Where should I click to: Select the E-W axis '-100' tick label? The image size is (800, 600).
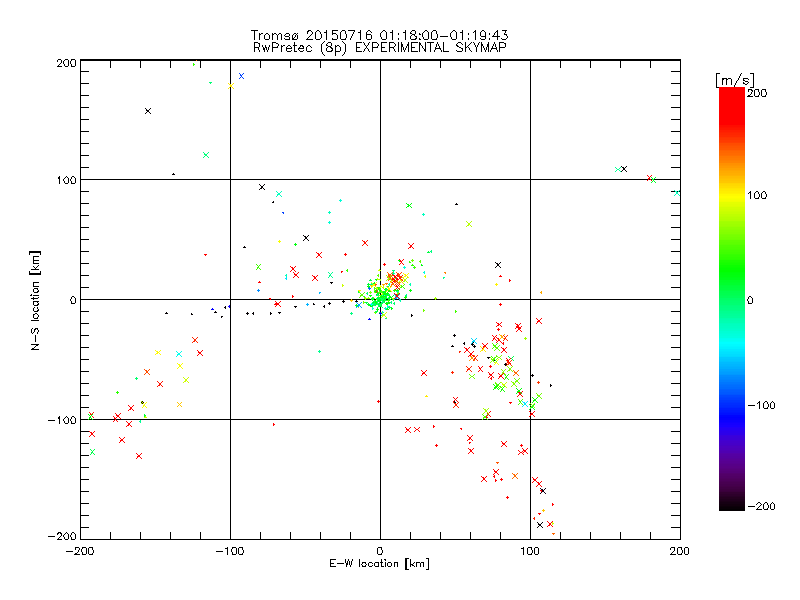[x=230, y=551]
